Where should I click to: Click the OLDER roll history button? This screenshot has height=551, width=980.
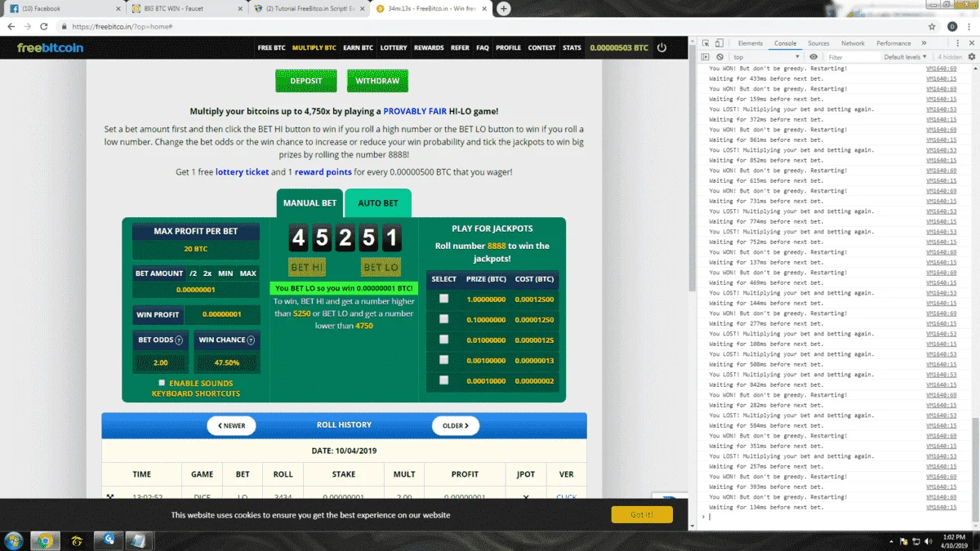[456, 425]
